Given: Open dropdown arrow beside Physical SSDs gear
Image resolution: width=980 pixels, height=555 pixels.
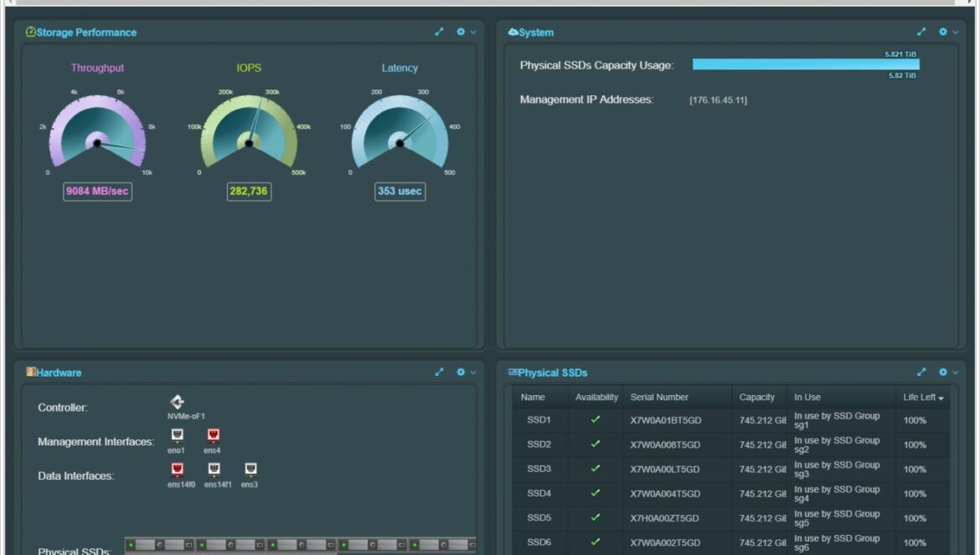Looking at the screenshot, I should (x=955, y=373).
